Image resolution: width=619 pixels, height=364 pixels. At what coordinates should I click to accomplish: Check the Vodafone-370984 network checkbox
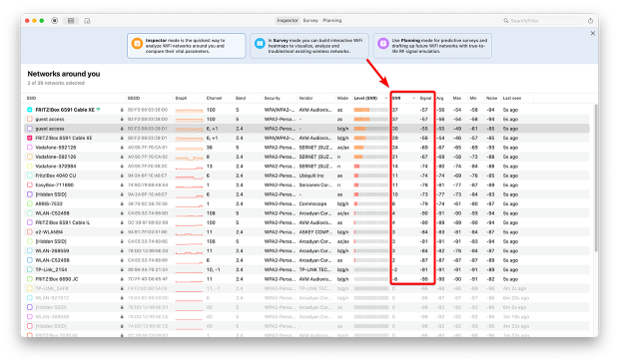point(30,167)
